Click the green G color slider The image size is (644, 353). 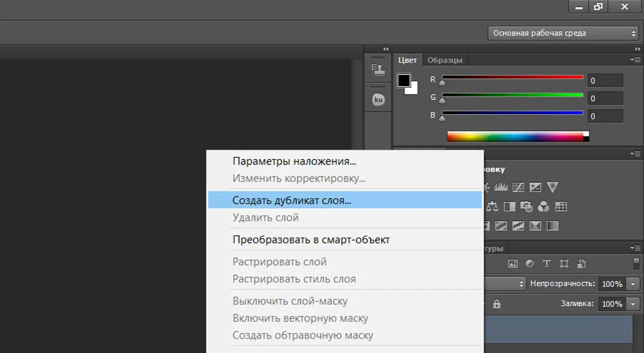point(512,95)
